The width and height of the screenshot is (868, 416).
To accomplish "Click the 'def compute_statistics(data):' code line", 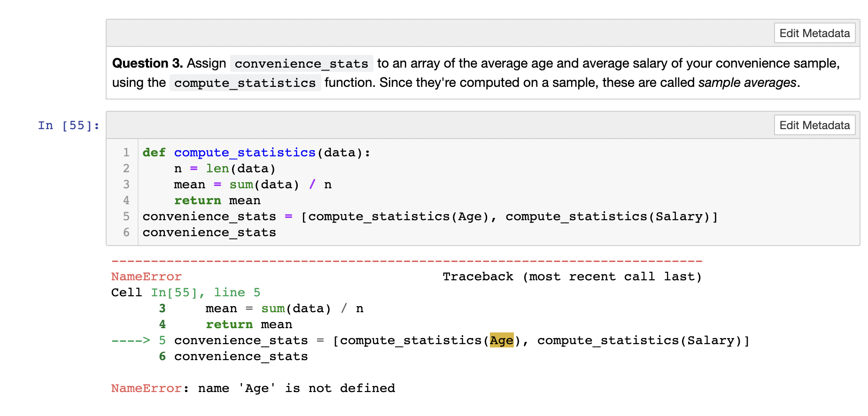I will click(x=256, y=153).
